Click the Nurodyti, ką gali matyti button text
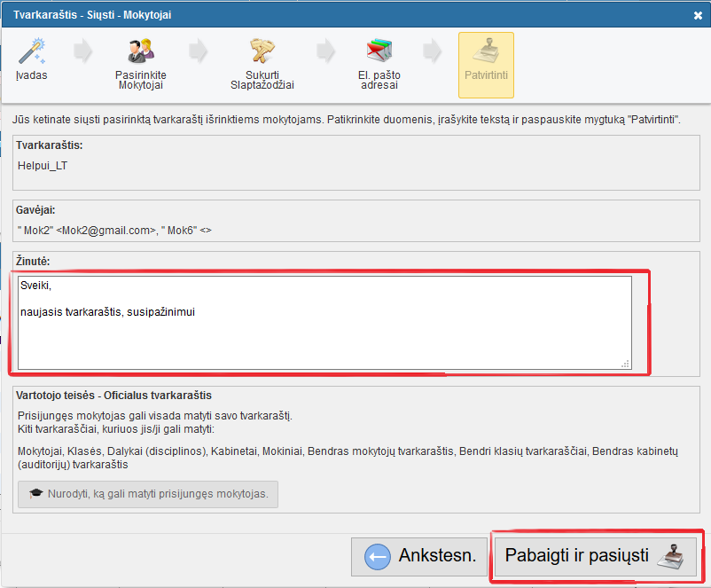 coord(158,494)
